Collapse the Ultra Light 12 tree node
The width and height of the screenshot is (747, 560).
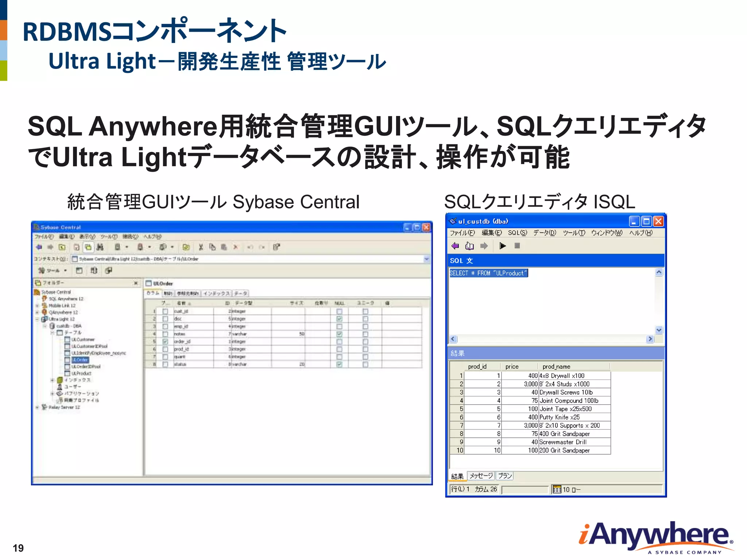coord(37,319)
